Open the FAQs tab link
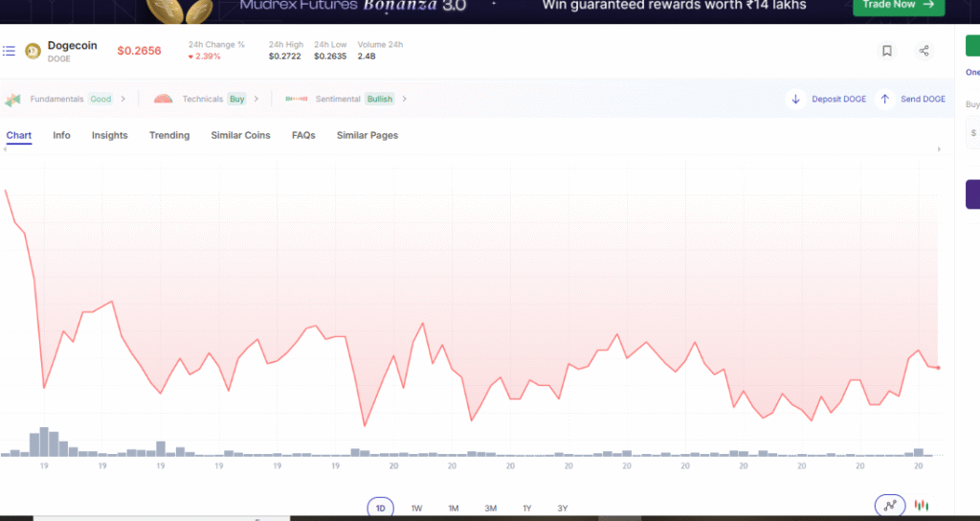This screenshot has height=521, width=980. (303, 135)
